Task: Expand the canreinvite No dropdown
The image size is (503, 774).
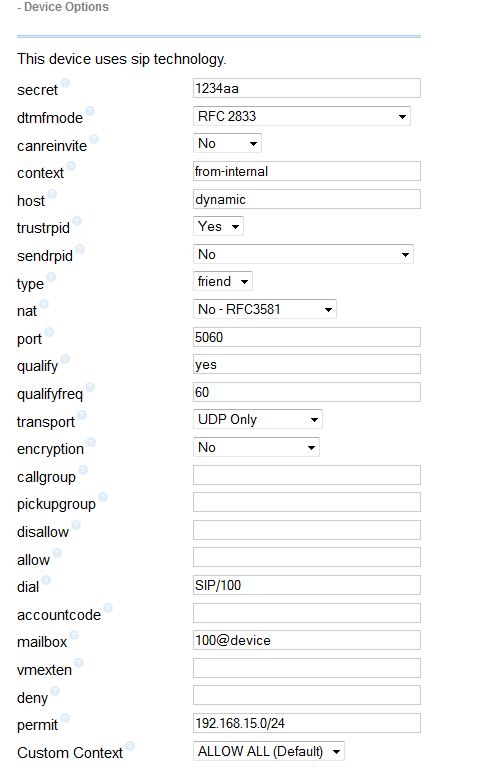Action: (227, 144)
